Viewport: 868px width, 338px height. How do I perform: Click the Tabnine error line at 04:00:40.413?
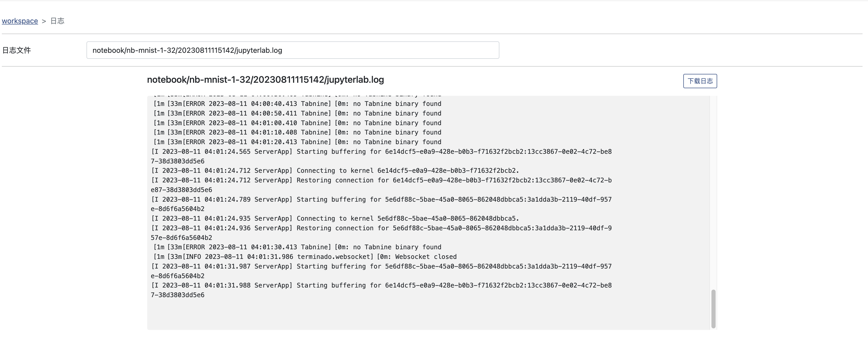click(x=297, y=104)
